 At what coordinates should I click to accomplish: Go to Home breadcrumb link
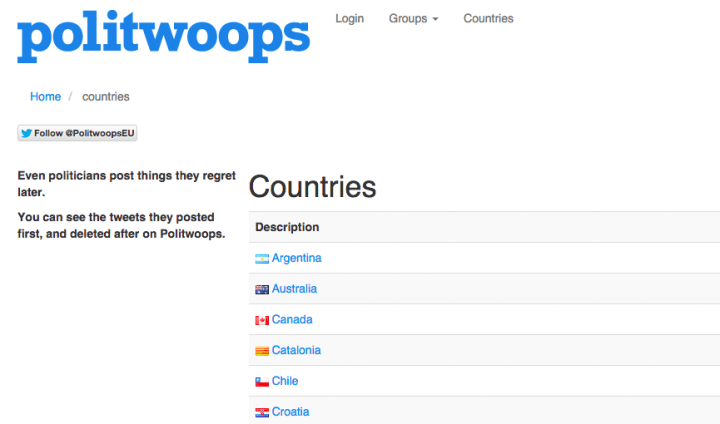coord(45,96)
